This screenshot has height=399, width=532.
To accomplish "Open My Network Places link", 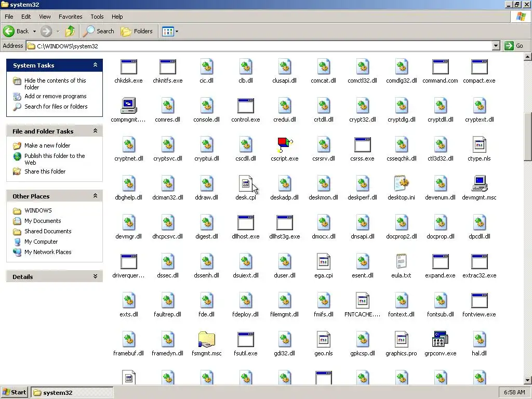I will (x=48, y=252).
